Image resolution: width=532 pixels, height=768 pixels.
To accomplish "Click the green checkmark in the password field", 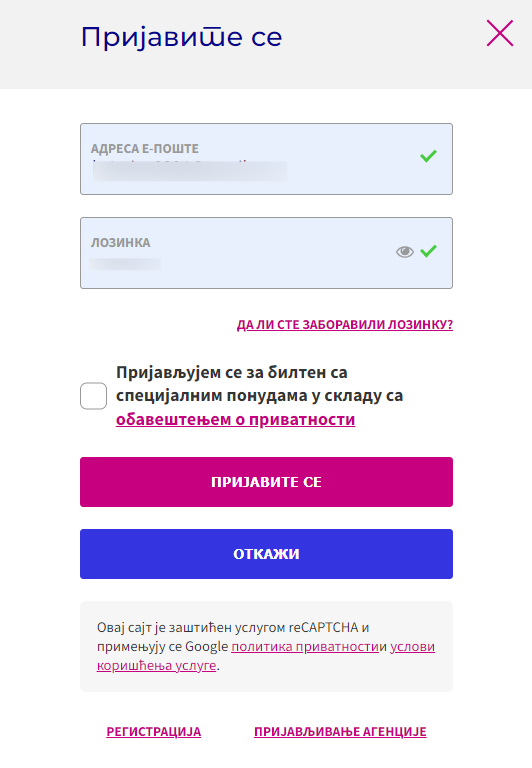I will click(x=428, y=251).
